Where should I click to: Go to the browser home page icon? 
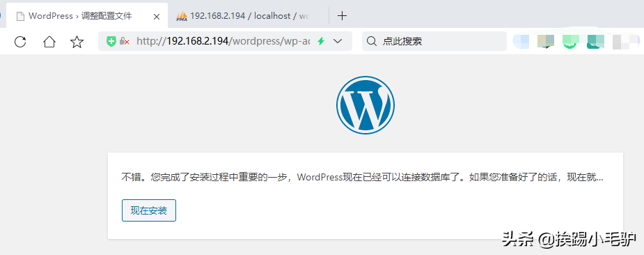click(49, 42)
